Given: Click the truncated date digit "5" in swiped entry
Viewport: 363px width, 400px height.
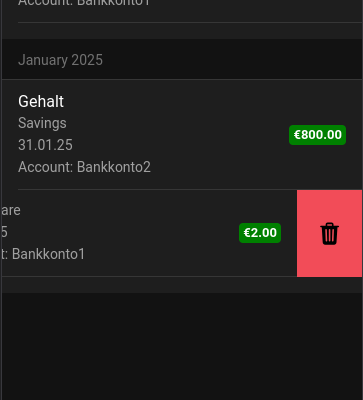Looking at the screenshot, I should [x=4, y=232].
